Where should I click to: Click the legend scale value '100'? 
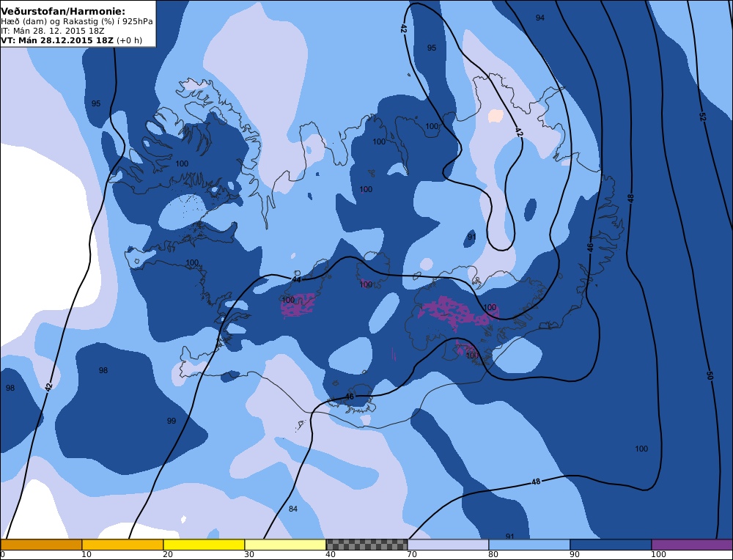tap(658, 554)
